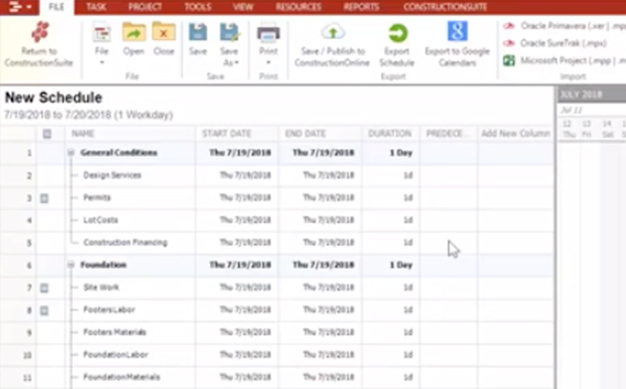Click the DURATION column header
This screenshot has height=389, width=626.
390,133
